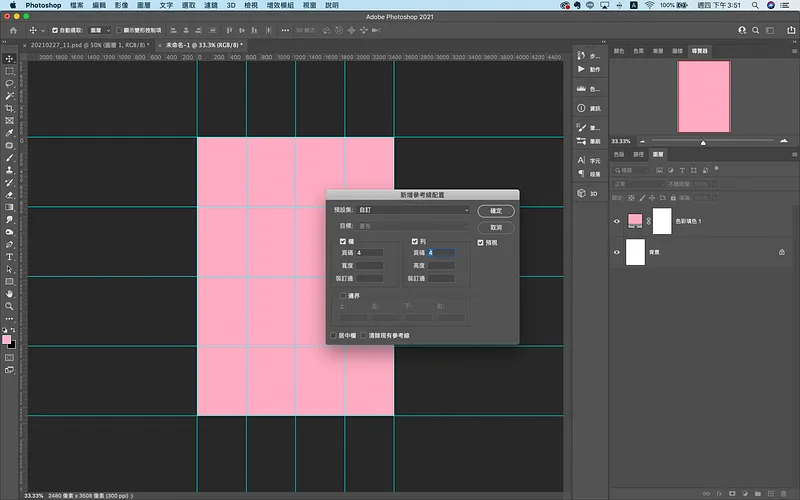Toggle 自動選取 auto-select checkbox
Viewport: 800px width, 500px height.
click(x=55, y=31)
